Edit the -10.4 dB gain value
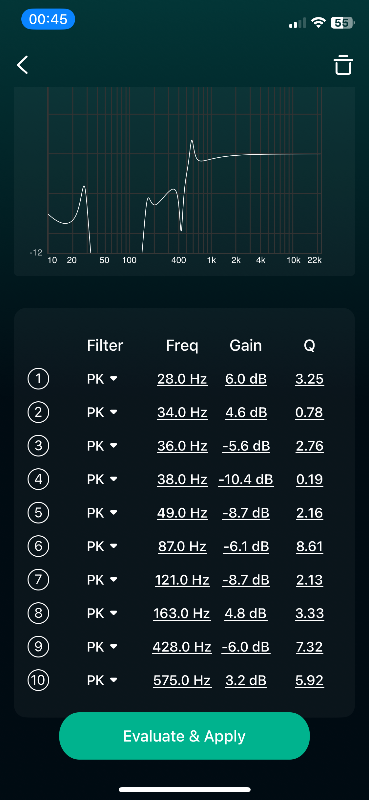 click(x=246, y=480)
